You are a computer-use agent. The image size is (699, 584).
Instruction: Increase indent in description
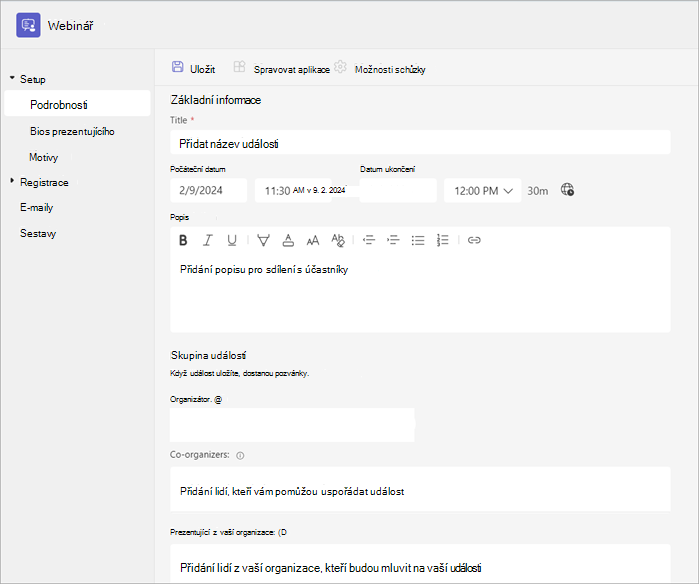393,240
